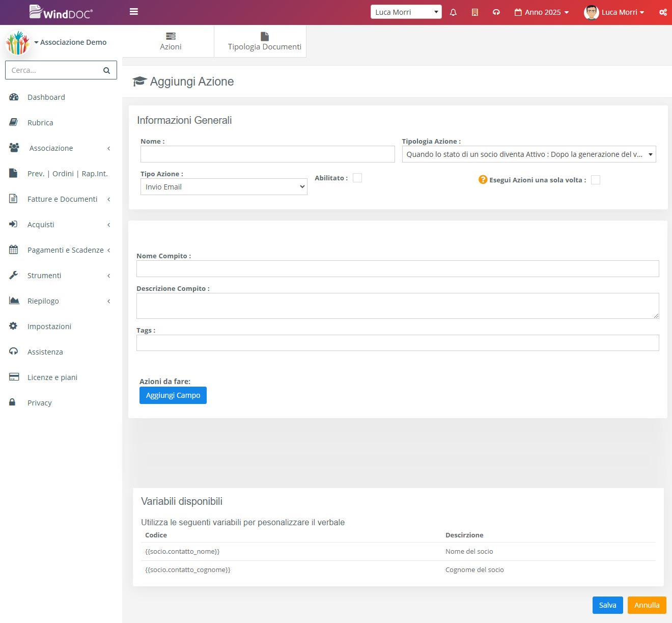Open the Anno 2025 year selector
672x623 pixels.
click(x=542, y=12)
